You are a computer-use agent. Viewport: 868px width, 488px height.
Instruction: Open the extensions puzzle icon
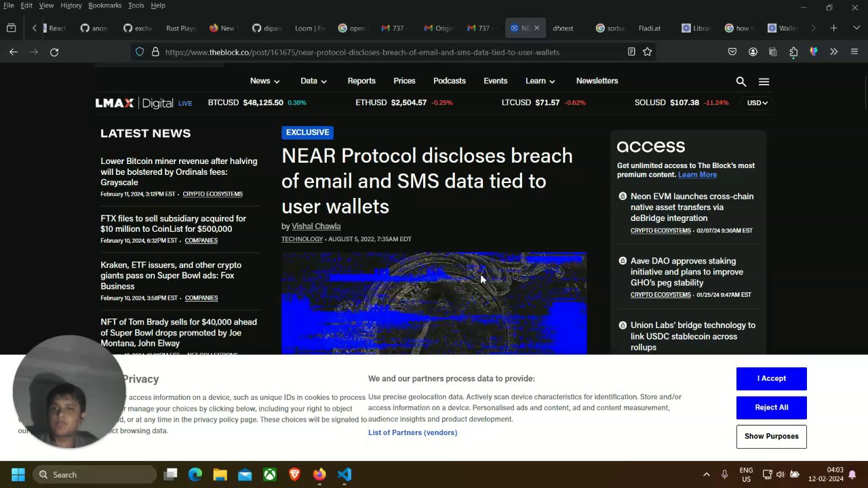click(x=793, y=52)
